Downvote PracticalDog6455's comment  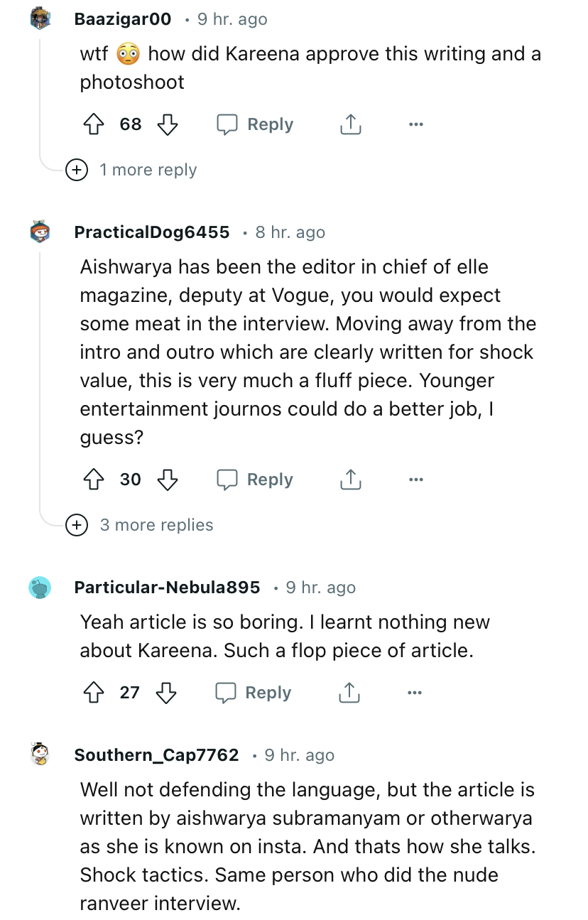(167, 480)
